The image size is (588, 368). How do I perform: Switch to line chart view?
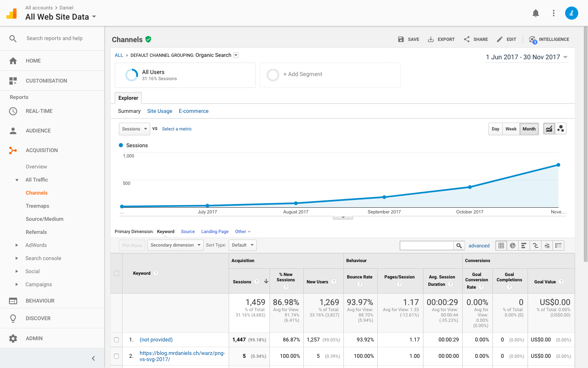549,129
